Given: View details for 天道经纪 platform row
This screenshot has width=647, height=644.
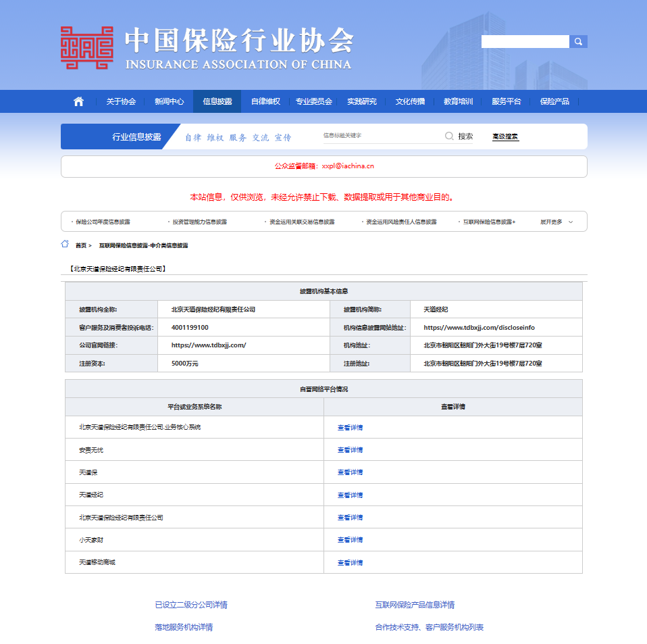Looking at the screenshot, I should coord(350,495).
